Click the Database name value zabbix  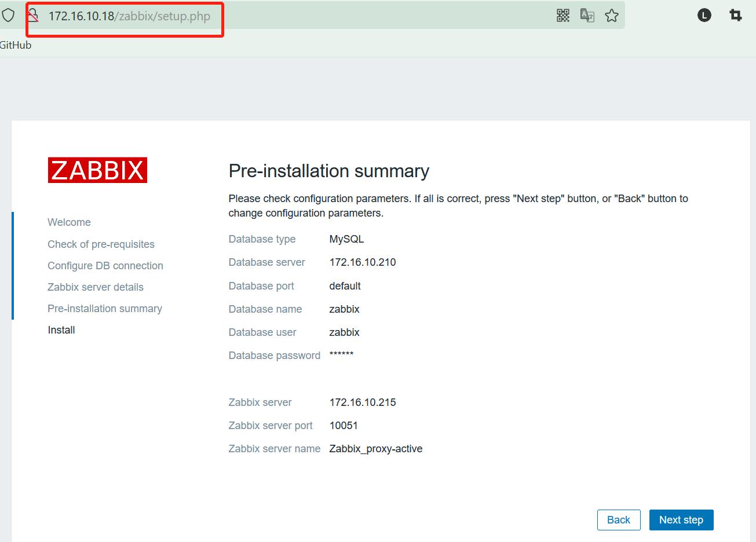click(x=344, y=309)
